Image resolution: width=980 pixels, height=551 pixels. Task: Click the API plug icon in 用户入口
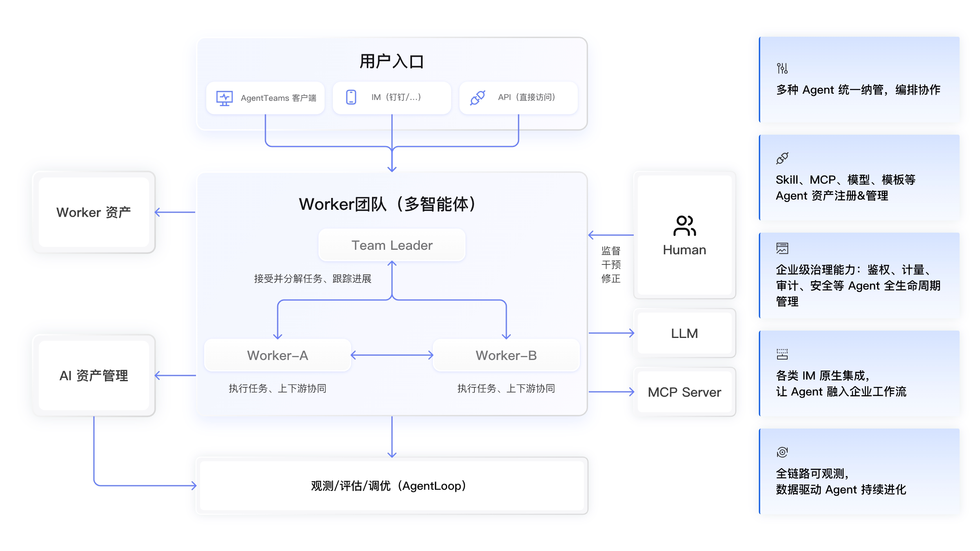pyautogui.click(x=477, y=98)
